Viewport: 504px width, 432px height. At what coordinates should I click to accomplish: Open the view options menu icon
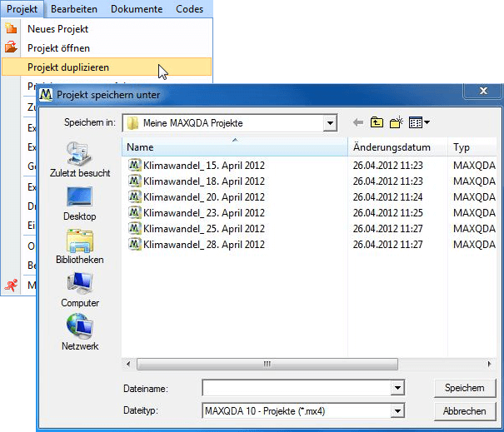click(419, 122)
